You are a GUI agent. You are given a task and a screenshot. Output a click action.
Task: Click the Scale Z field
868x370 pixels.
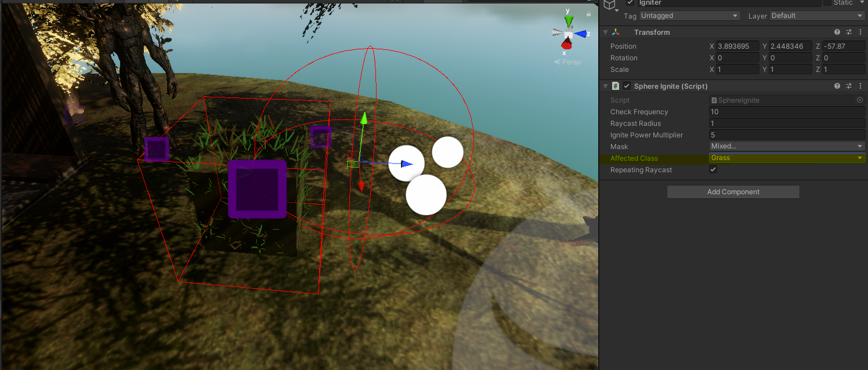[x=844, y=70]
